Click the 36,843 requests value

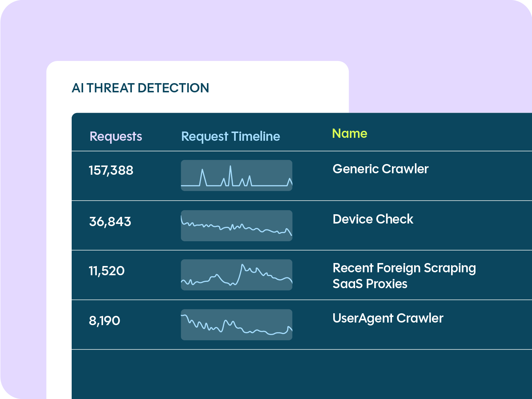click(x=110, y=222)
